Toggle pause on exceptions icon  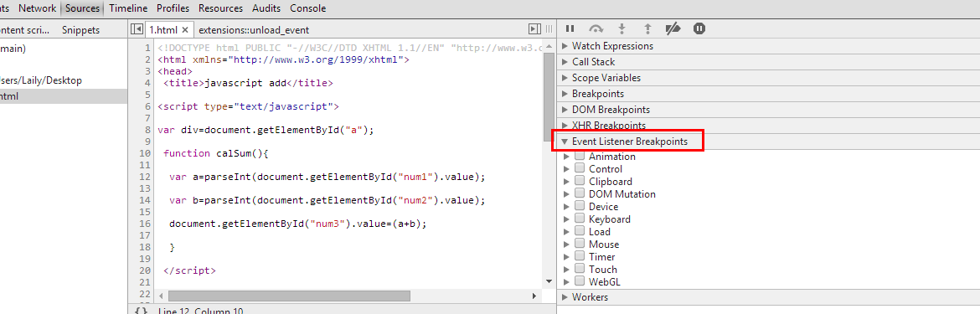coord(699,28)
